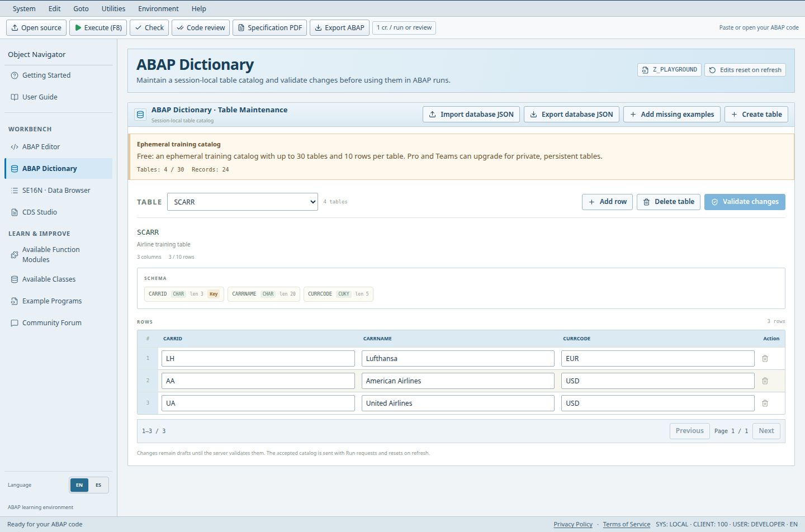Viewport: 805px width, 532px height.
Task: Click Add missing examples
Action: [x=671, y=115]
